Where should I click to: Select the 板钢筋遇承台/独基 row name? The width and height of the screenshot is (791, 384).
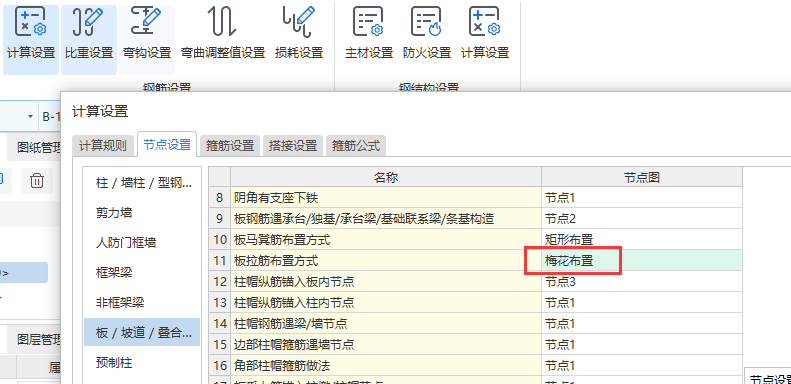[386, 218]
